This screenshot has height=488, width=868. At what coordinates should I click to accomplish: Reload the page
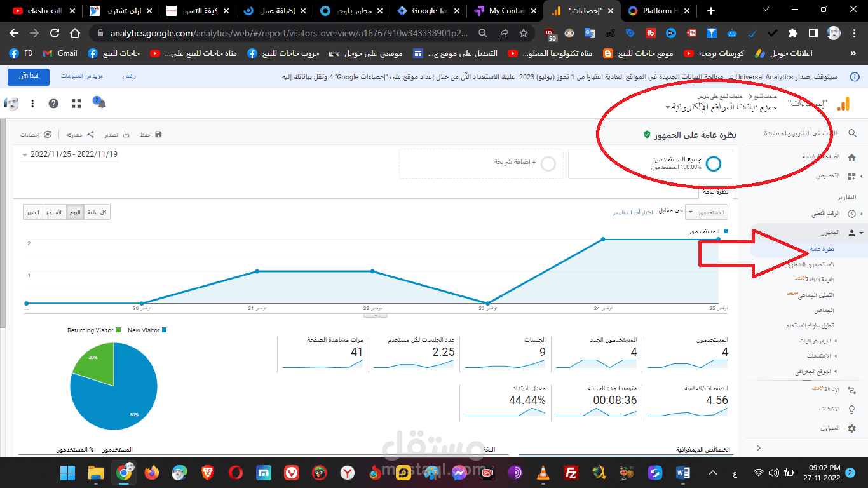click(55, 33)
